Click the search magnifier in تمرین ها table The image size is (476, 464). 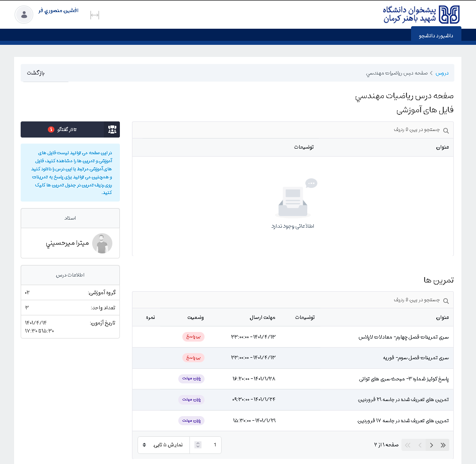(x=446, y=301)
